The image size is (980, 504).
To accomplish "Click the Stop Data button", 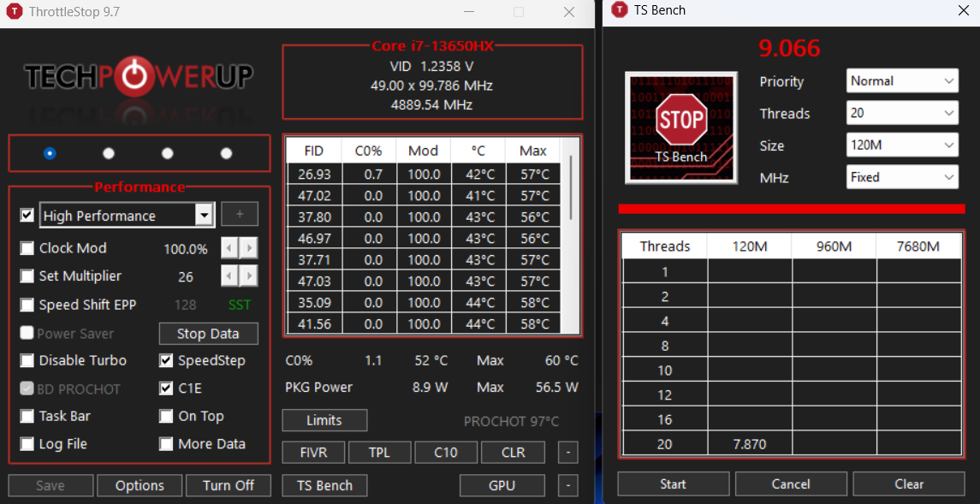I will pyautogui.click(x=208, y=334).
